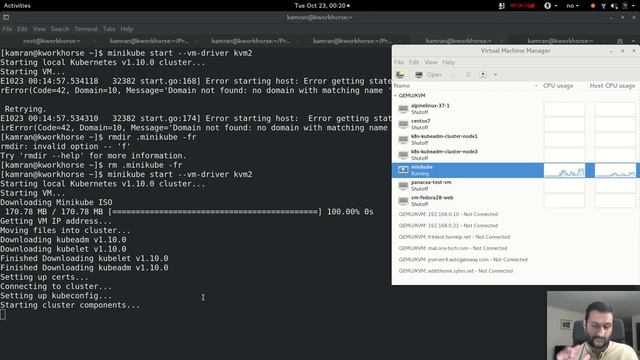Open the terminal tab list dropdown arrow
Screen dimensions: 640x360
pos(633,41)
